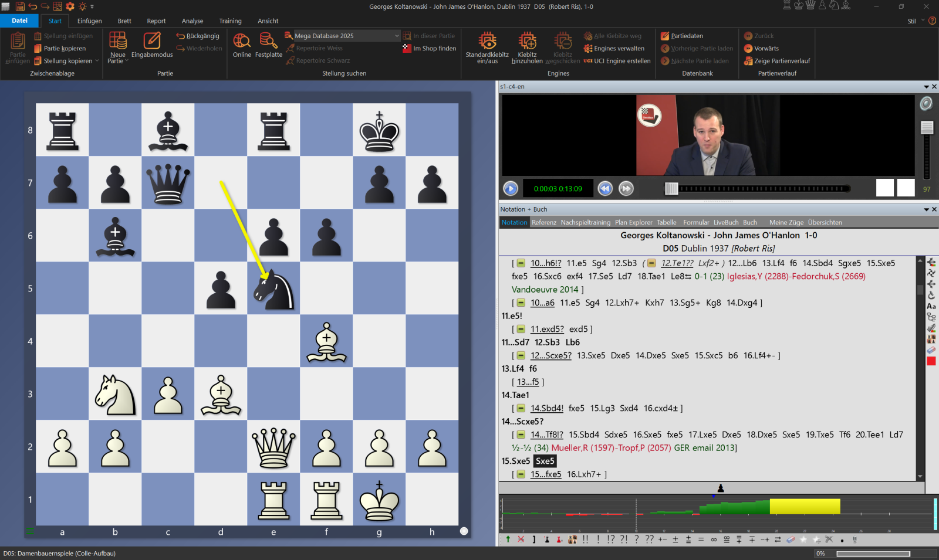Open the Mega Database 2025 dropdown
The height and width of the screenshot is (560, 939).
397,36
